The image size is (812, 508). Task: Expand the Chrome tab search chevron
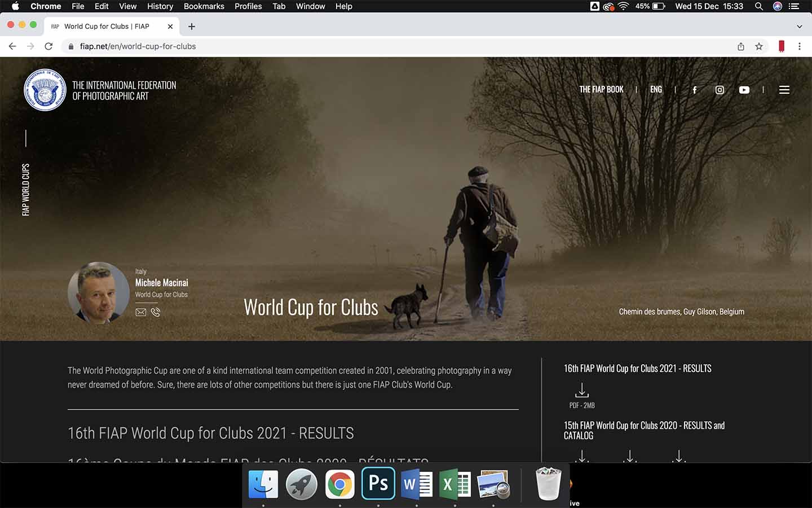tap(799, 27)
